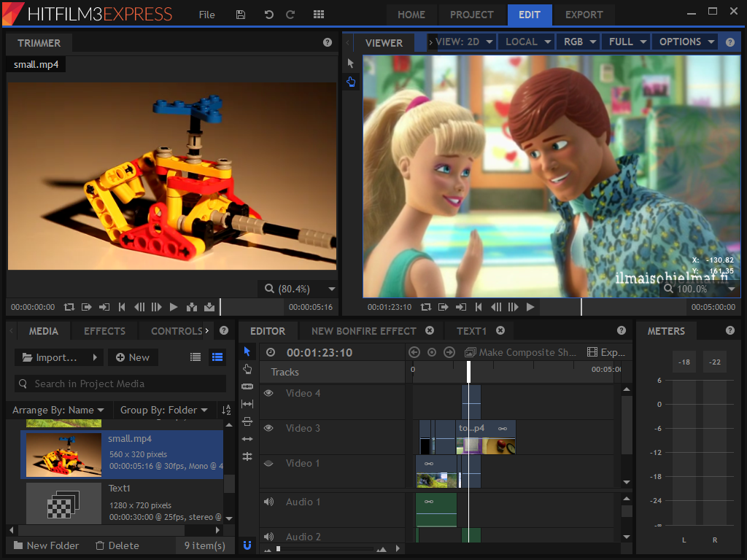The image size is (747, 560).
Task: Step forward one frame in the Viewer
Action: [513, 307]
